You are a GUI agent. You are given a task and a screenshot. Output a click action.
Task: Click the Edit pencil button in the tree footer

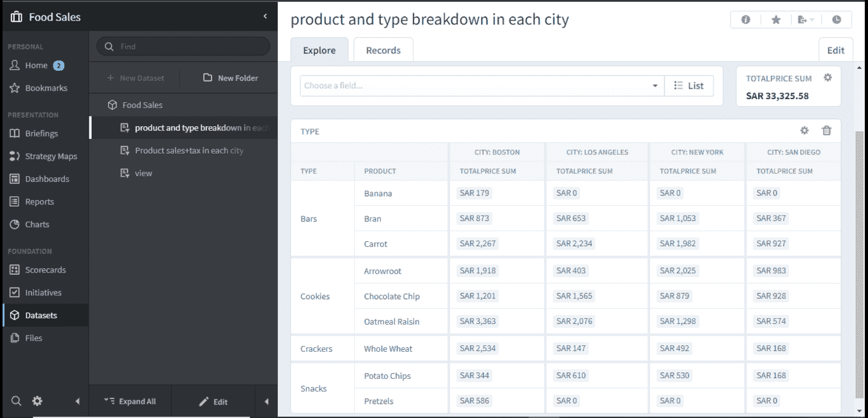click(x=213, y=401)
